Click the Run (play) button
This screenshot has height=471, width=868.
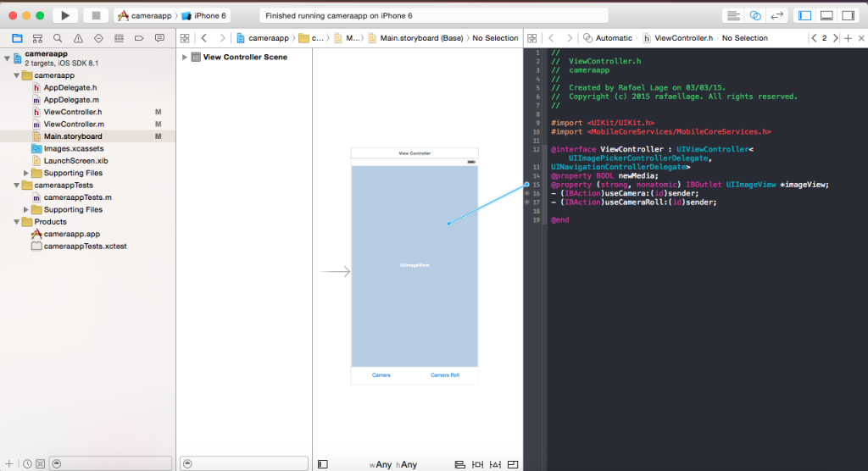[x=65, y=15]
